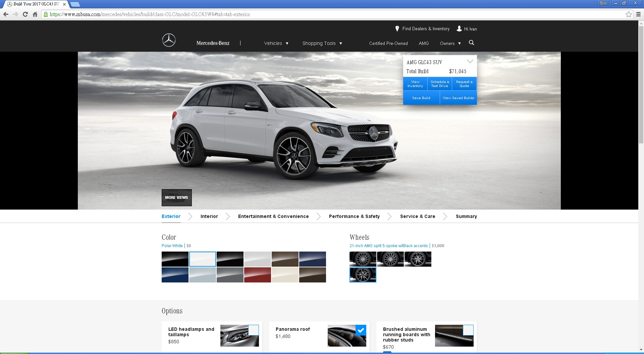Image resolution: width=644 pixels, height=354 pixels.
Task: Choose the grey swatch in bottom row
Action: pos(230,275)
